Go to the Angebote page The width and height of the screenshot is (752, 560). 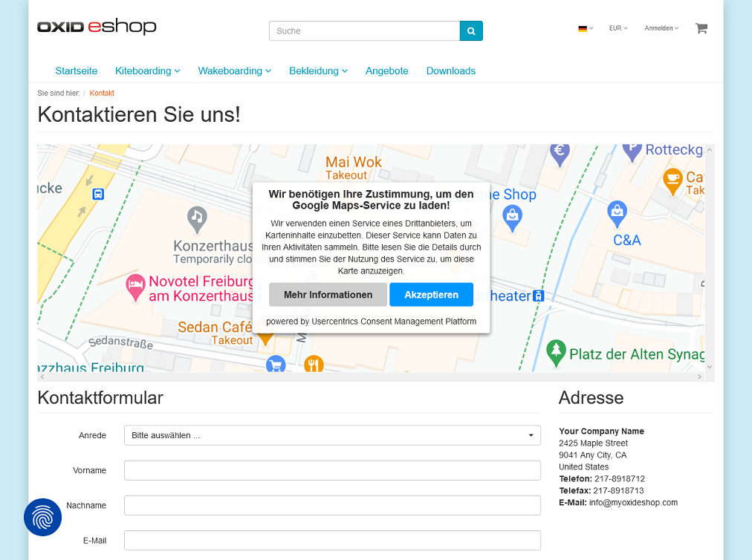pos(386,71)
